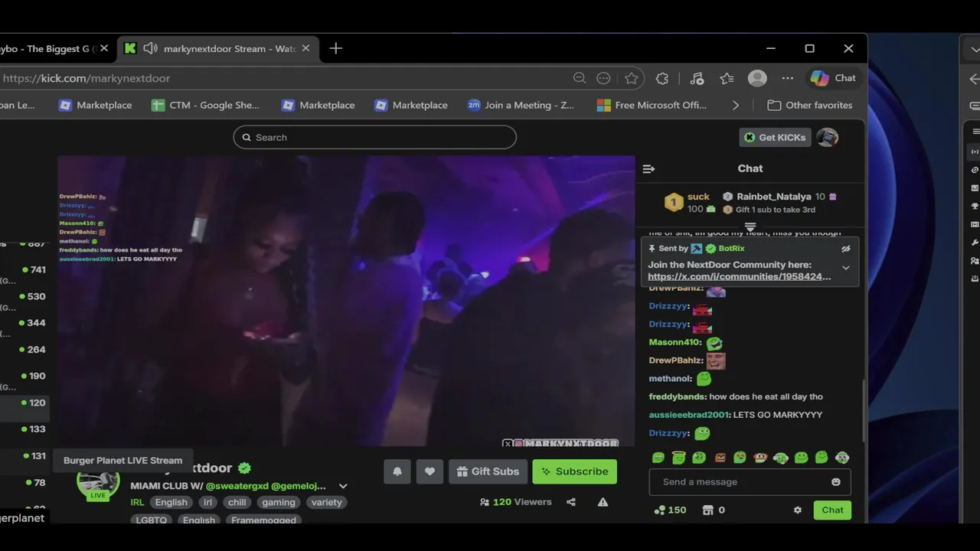Open Free Microsoft Office bookmark
This screenshot has height=551, width=980.
tap(652, 105)
